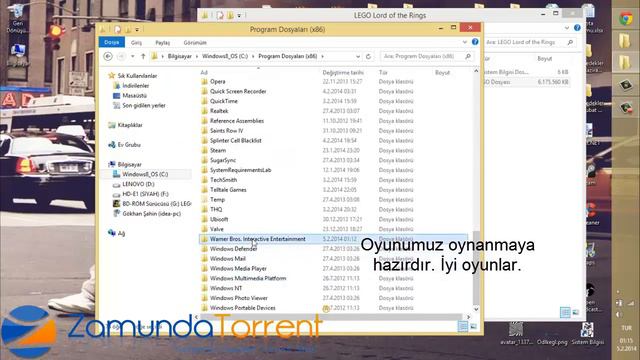Open recent locations dropdown arrow
This screenshot has width=640, height=360.
pos(133,56)
